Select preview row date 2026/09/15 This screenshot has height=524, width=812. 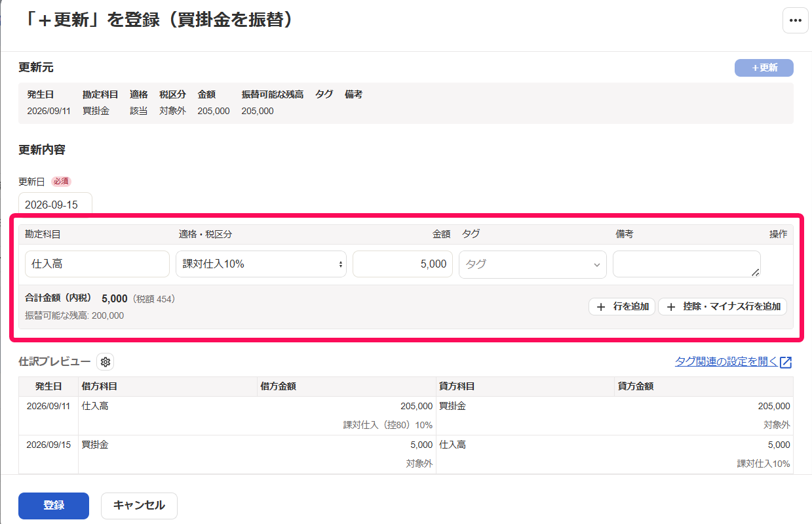(48, 445)
